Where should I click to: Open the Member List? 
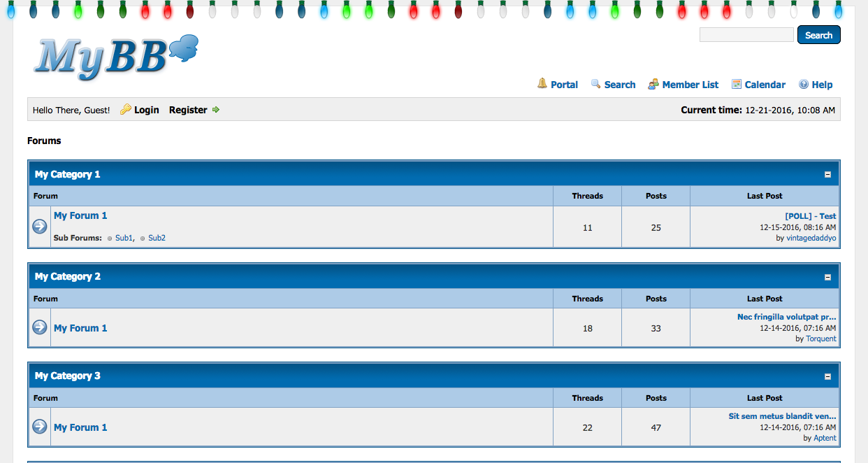click(690, 85)
